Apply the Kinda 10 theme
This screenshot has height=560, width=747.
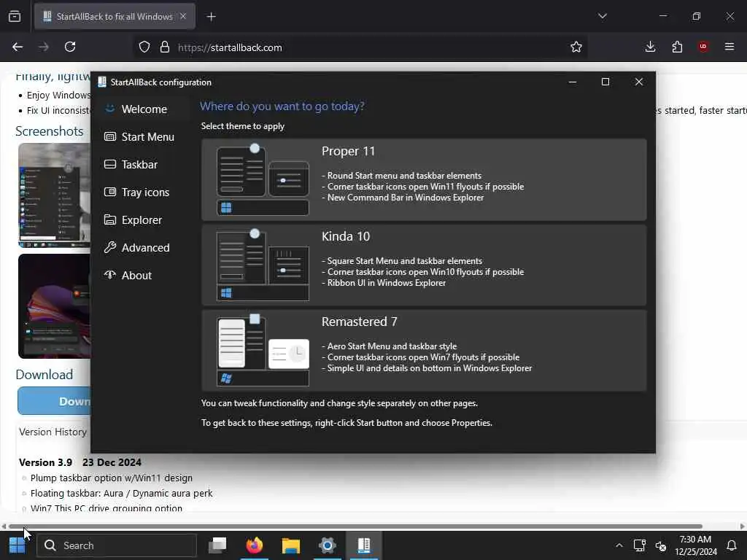pyautogui.click(x=424, y=265)
